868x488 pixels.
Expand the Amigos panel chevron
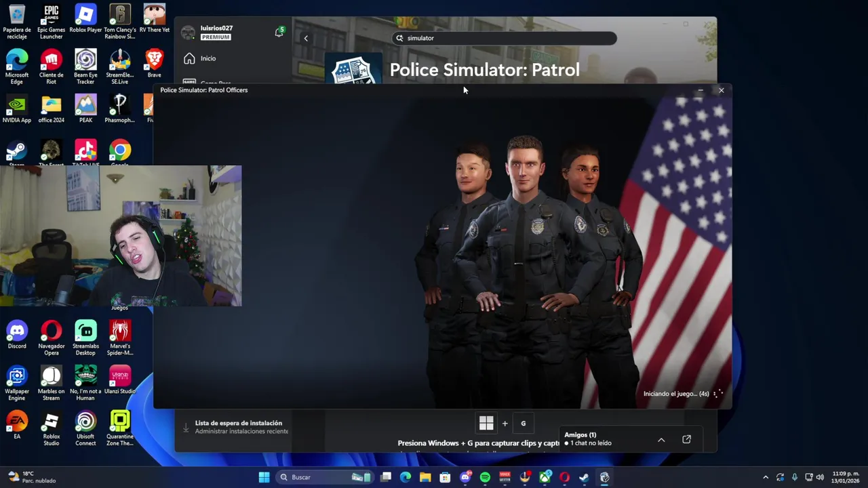pyautogui.click(x=661, y=439)
